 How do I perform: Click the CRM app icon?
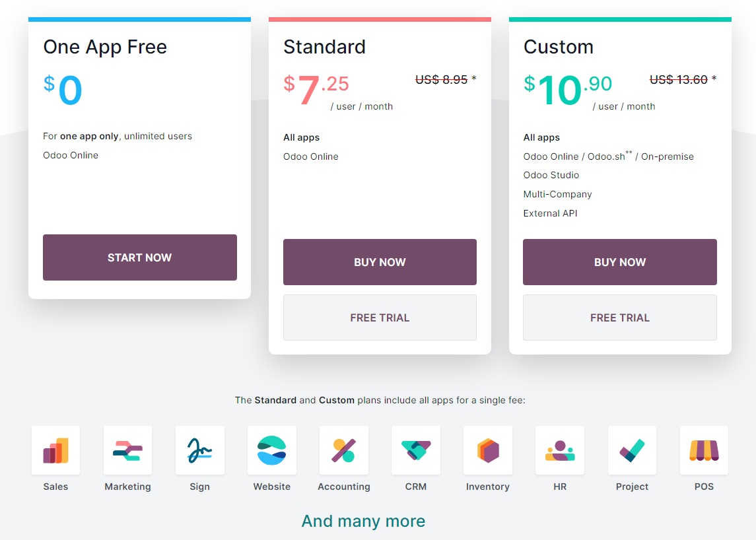pyautogui.click(x=416, y=450)
